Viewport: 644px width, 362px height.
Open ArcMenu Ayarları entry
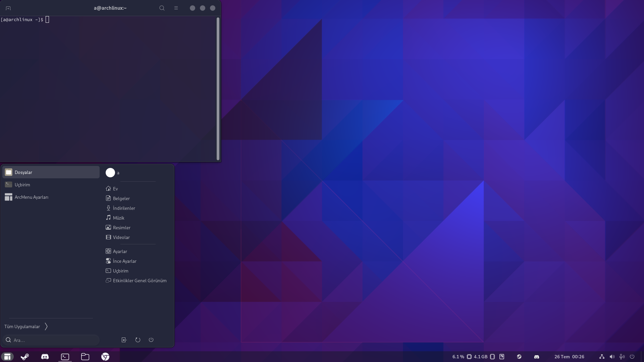[32, 197]
